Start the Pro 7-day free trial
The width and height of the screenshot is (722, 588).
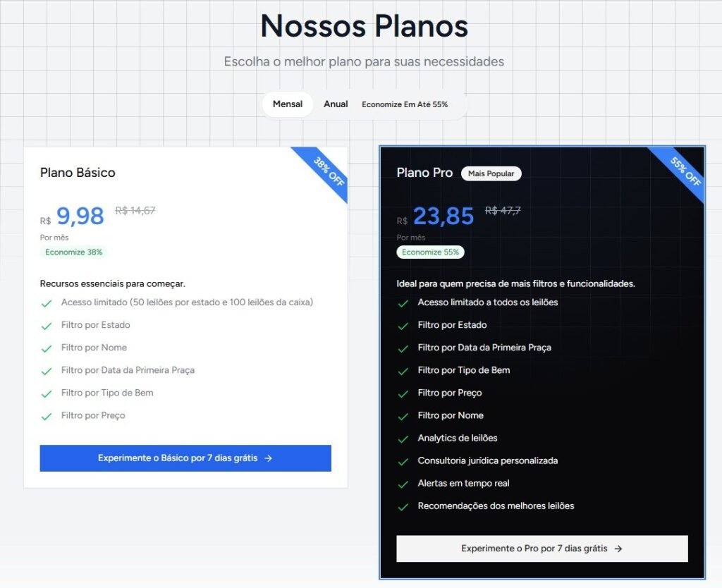(x=541, y=549)
